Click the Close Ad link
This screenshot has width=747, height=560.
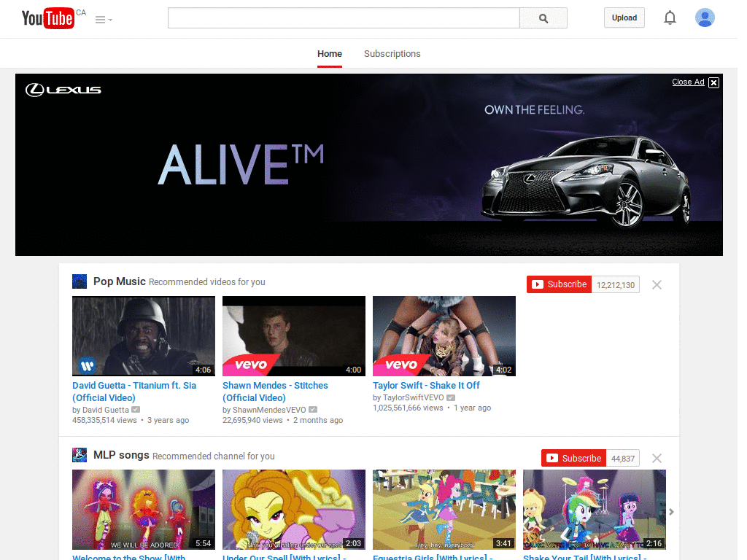(688, 82)
